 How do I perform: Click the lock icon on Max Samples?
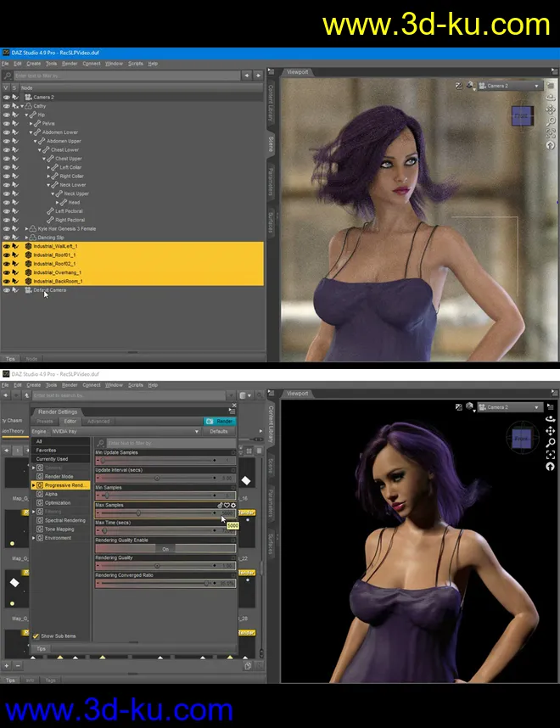tap(220, 505)
